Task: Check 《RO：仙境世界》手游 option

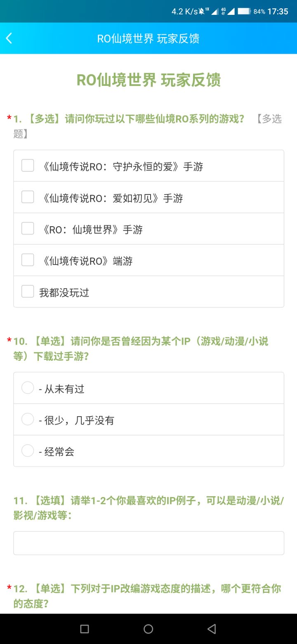Action: click(x=148, y=229)
